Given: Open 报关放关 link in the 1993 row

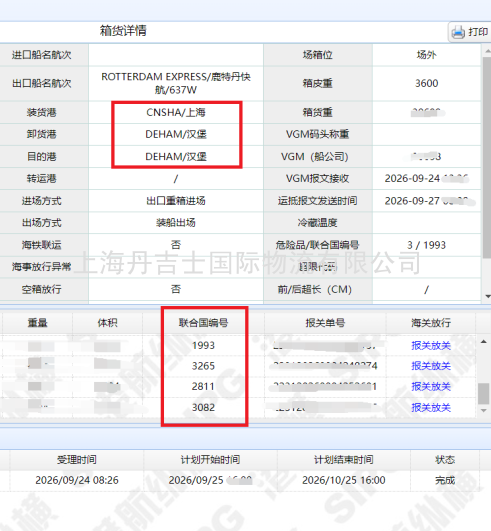Looking at the screenshot, I should pos(431,345).
